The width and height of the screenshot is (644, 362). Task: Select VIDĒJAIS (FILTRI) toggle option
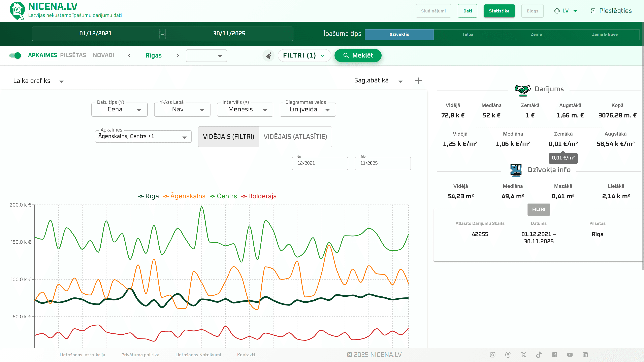tap(228, 137)
